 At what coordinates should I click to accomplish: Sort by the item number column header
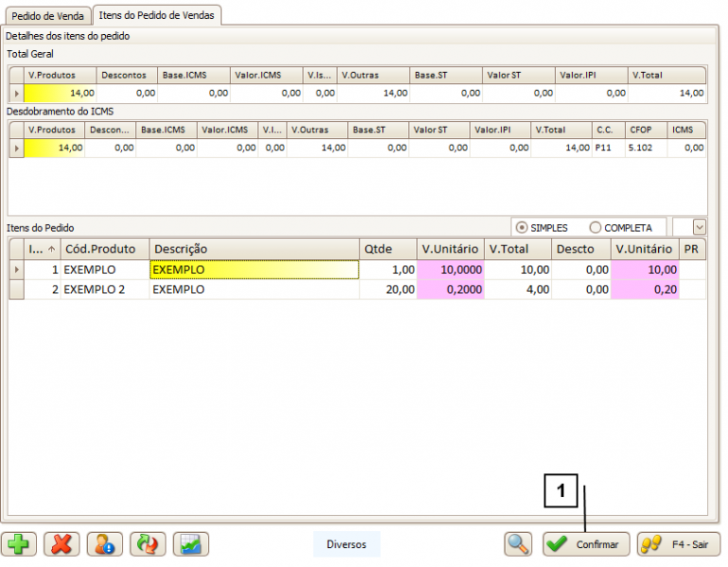click(x=36, y=249)
